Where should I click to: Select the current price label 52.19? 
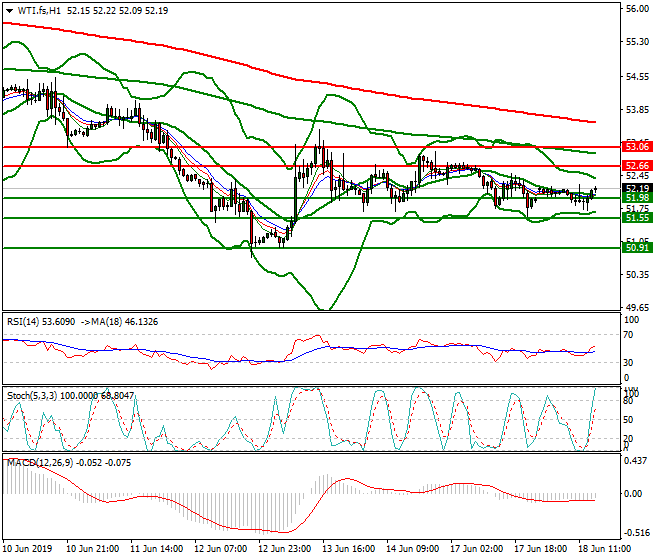637,188
